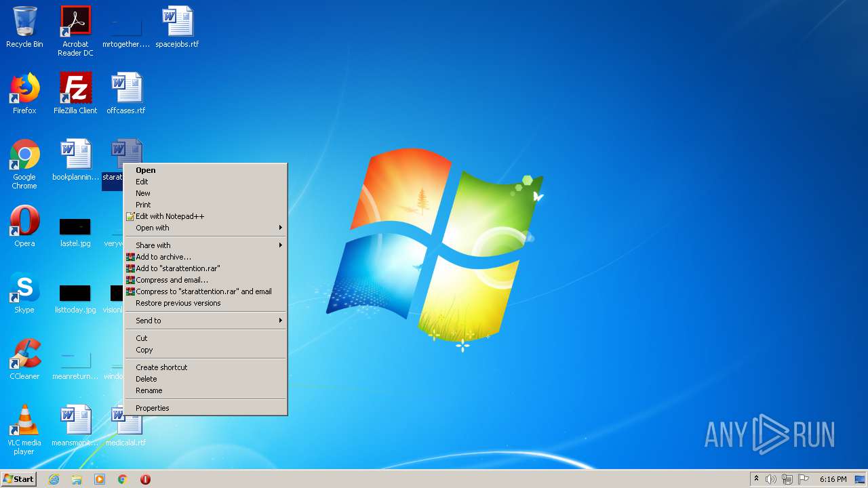
Task: Choose Rename in the context menu
Action: click(x=205, y=390)
